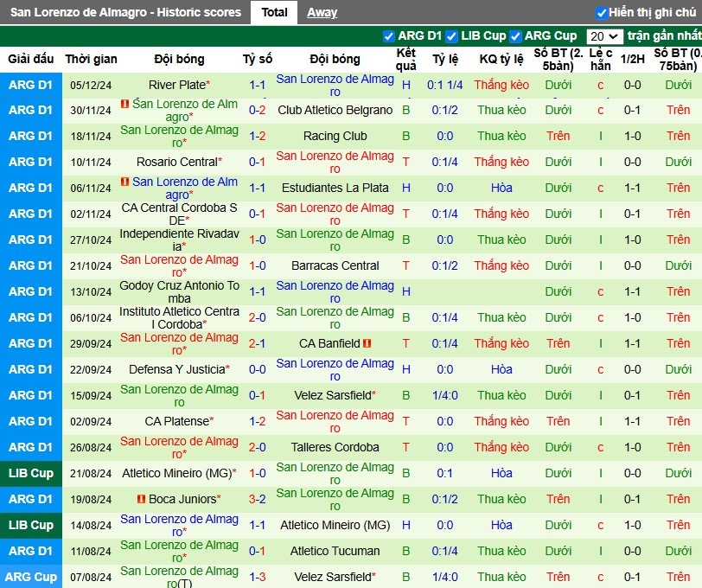Image resolution: width=702 pixels, height=588 pixels.
Task: Click half-time 1-1 in CA Banfield row
Action: (x=632, y=343)
